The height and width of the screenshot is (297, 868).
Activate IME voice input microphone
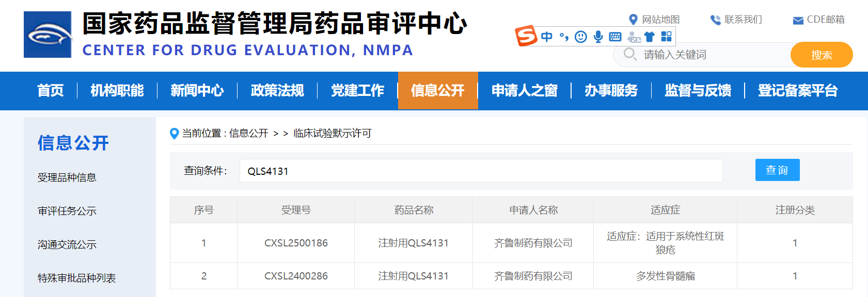[x=598, y=37]
